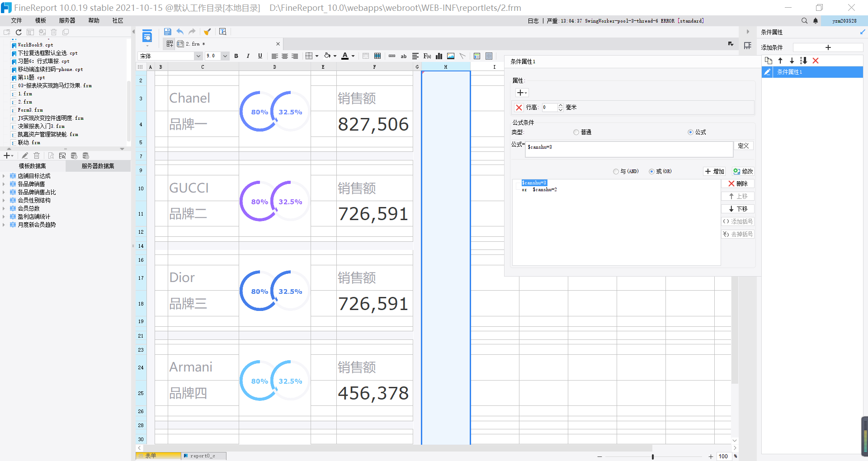Toggle bold text formatting

pos(236,56)
